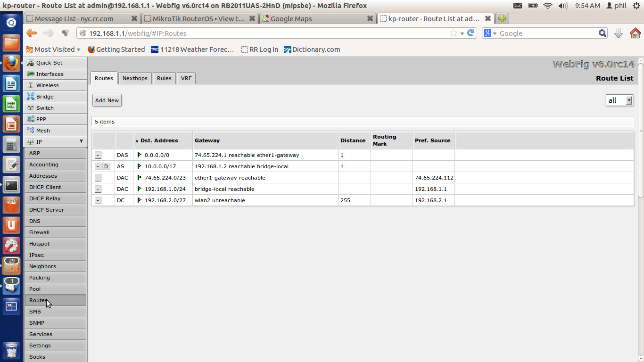Click the downloads arrow in Firefox toolbar
Viewport: 644px width, 362px height.
tap(619, 33)
